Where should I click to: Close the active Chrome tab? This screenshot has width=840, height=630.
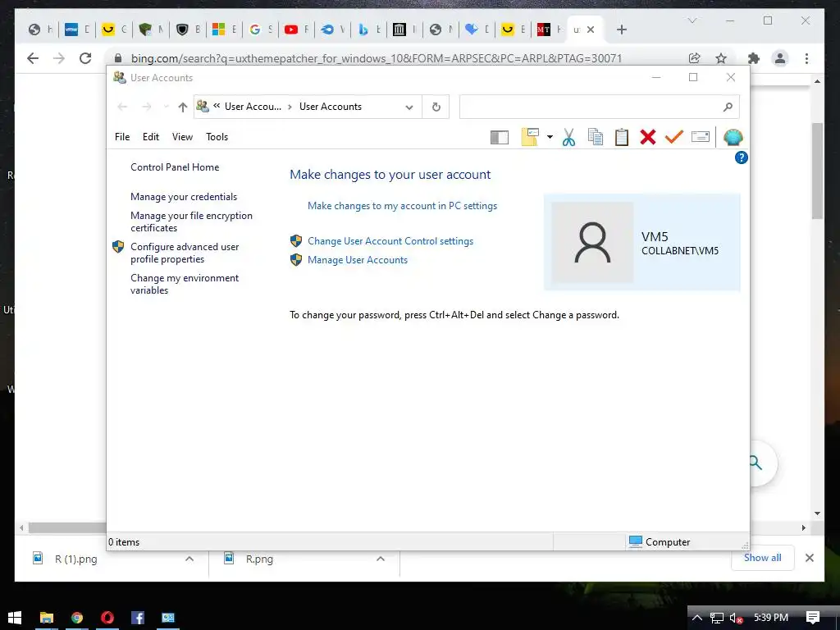(591, 30)
